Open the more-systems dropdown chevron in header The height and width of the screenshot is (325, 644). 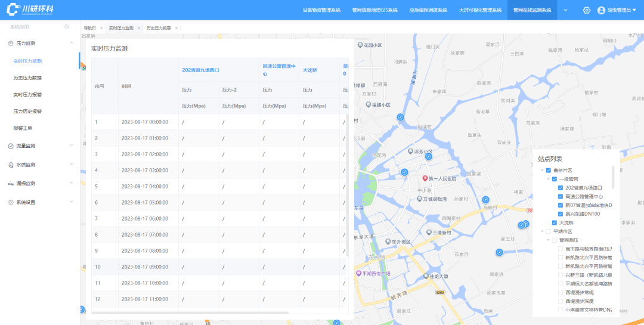pyautogui.click(x=565, y=10)
